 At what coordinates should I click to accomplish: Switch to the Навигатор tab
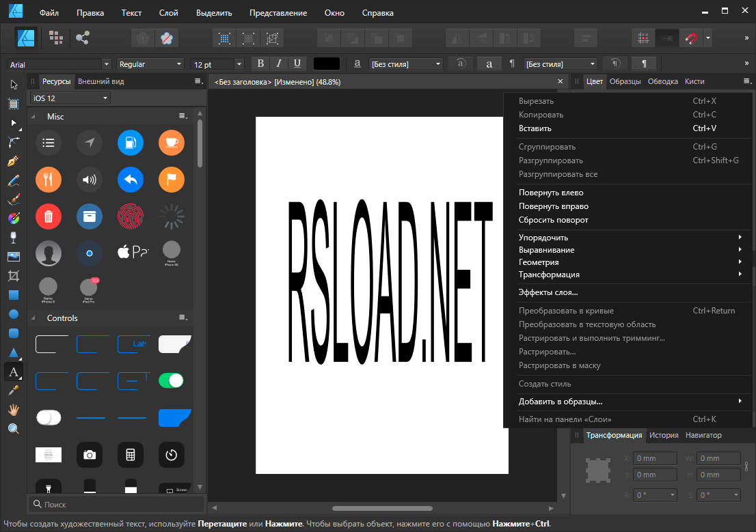pyautogui.click(x=703, y=435)
